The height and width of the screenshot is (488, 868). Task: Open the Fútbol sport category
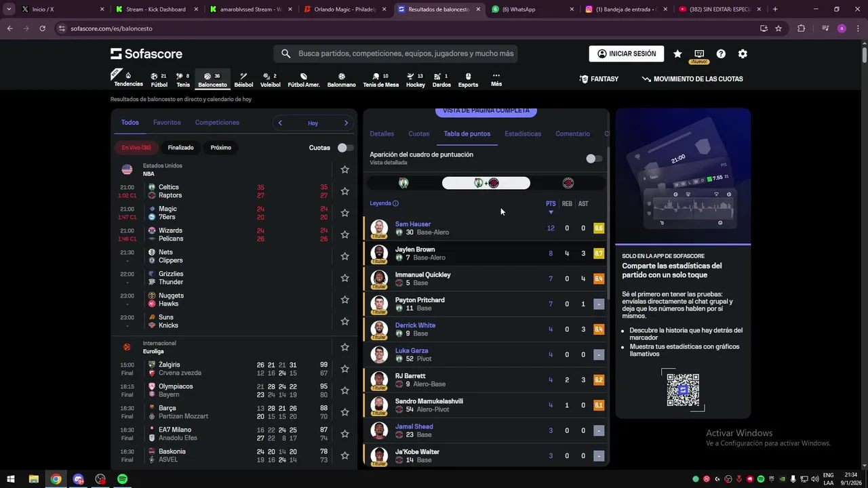pyautogui.click(x=159, y=80)
